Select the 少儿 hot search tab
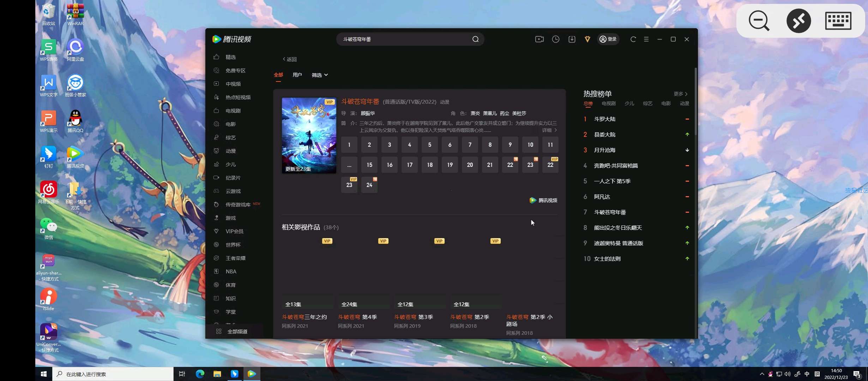Viewport: 868px width, 381px height. (x=629, y=103)
